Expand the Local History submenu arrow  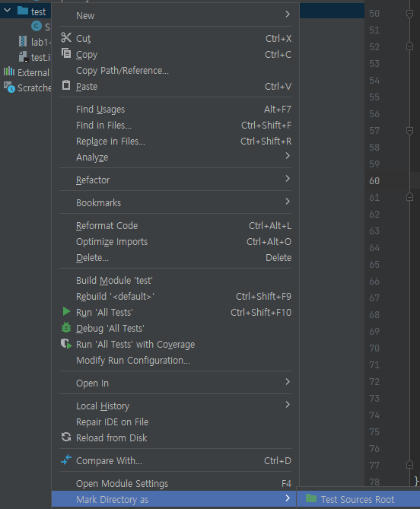click(288, 405)
